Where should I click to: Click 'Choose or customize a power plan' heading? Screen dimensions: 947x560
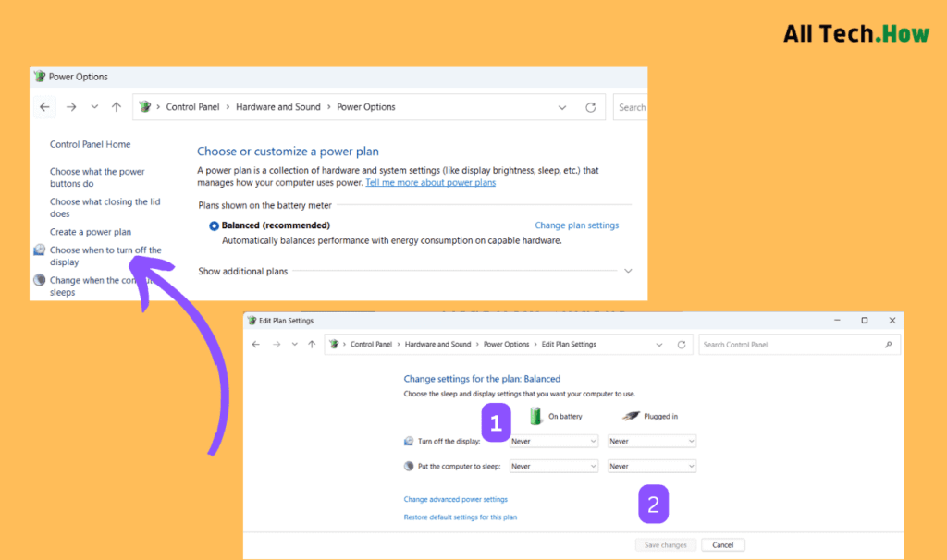pos(289,152)
